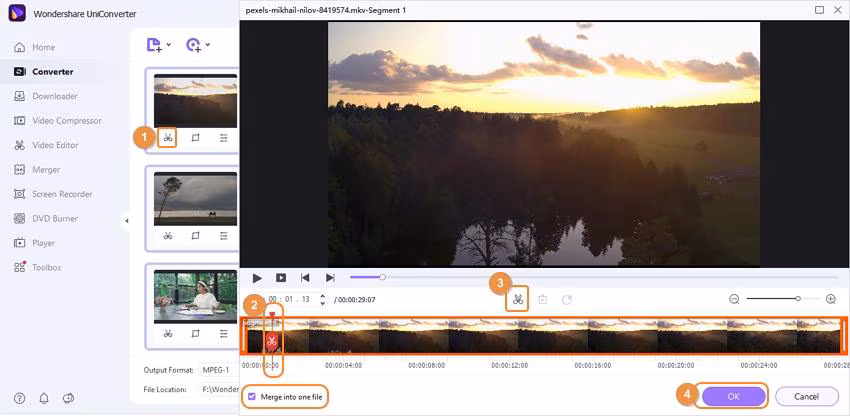
Task: Click the Wondershare UniConverter logo icon
Action: pyautogui.click(x=17, y=14)
